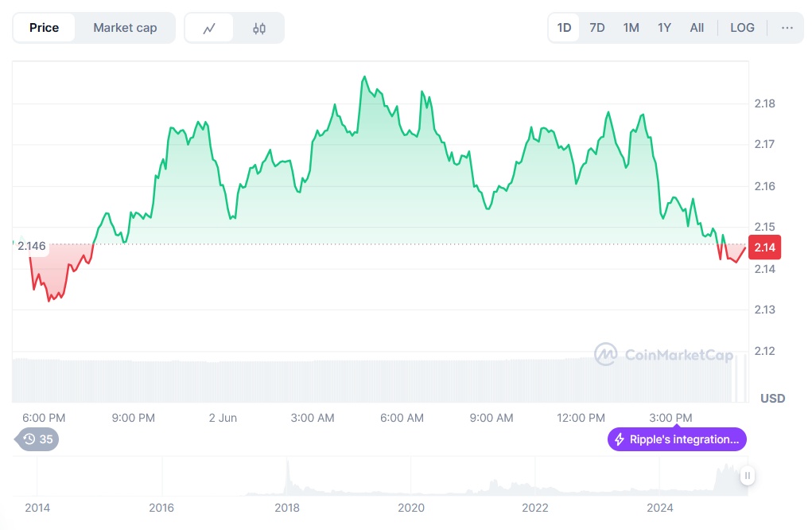812x530 pixels.
Task: Select the 1D time range
Action: coord(564,28)
